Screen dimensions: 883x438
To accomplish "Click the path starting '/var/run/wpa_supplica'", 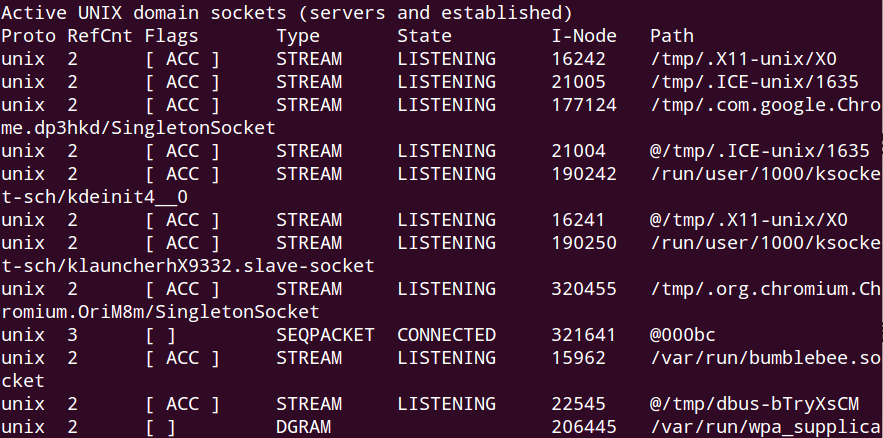I will coord(766,427).
